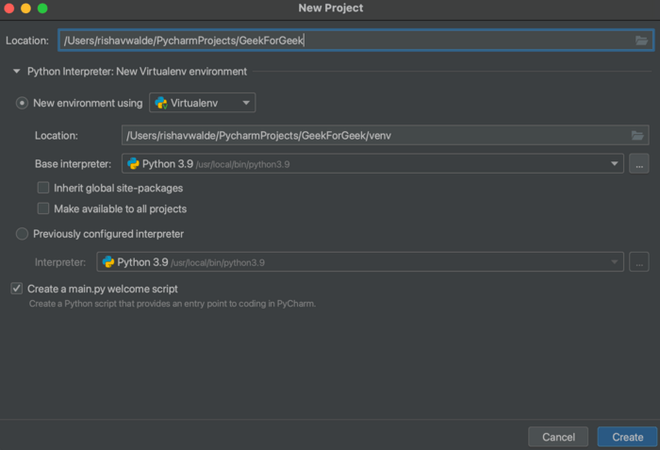This screenshot has height=450, width=660.
Task: Click Python icon in Interpreter field
Action: click(x=108, y=262)
